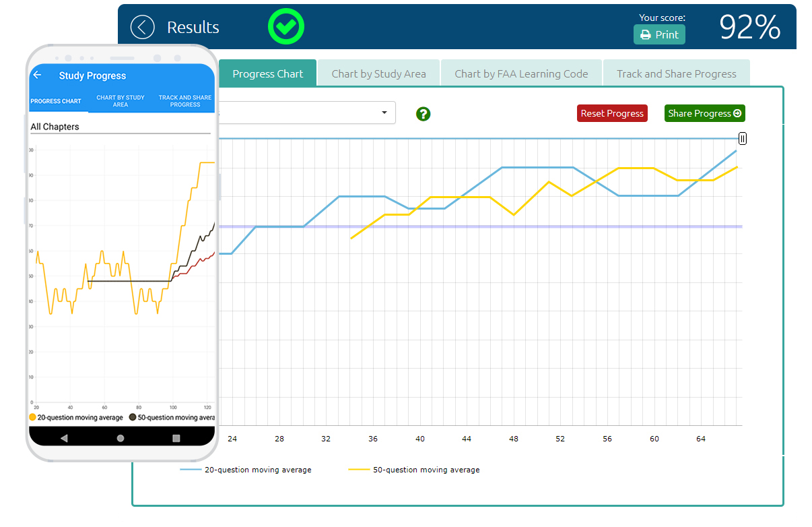The width and height of the screenshot is (812, 527).
Task: Open Chart by FAA Learning Code tab
Action: 521,73
